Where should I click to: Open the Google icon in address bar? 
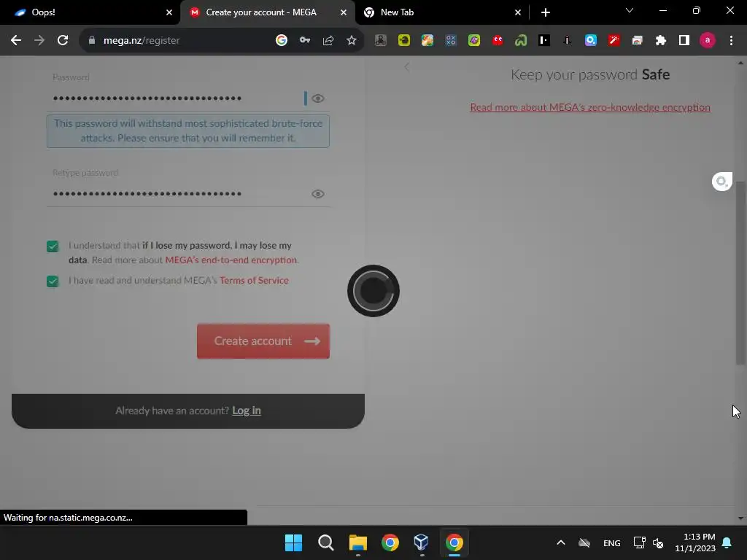click(x=282, y=41)
